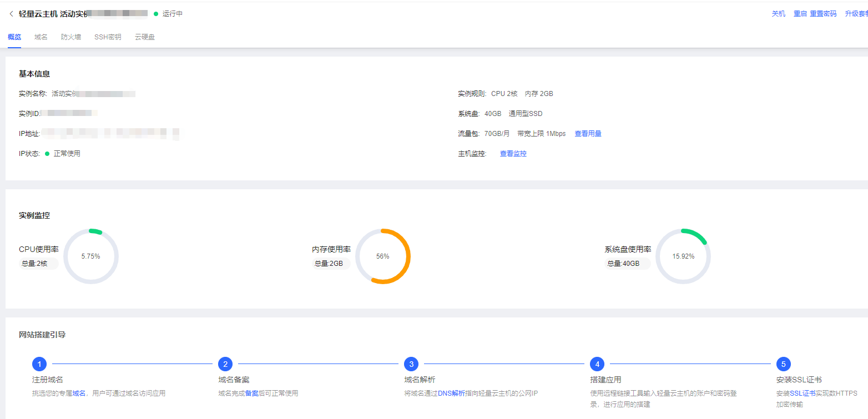Screen dimensions: 868x419
Task: Click step 5 circle for 安装SSL证书
Action: click(783, 364)
